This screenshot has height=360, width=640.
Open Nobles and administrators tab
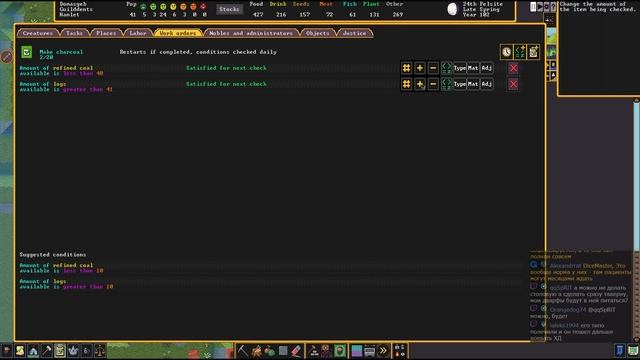[251, 33]
